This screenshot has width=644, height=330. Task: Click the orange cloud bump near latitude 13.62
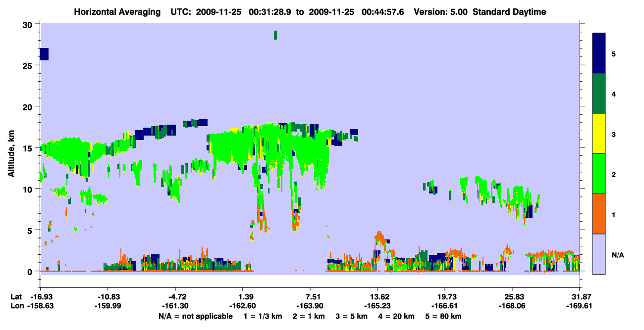(380, 237)
